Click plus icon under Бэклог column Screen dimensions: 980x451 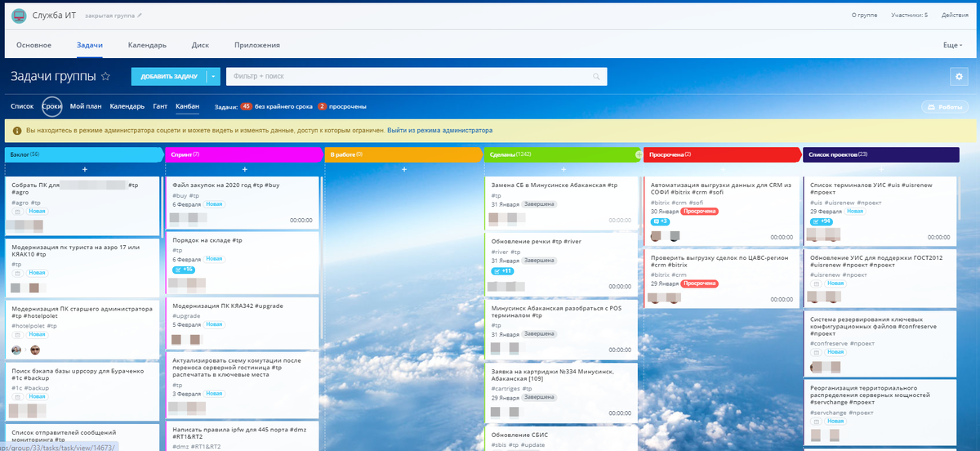point(85,169)
